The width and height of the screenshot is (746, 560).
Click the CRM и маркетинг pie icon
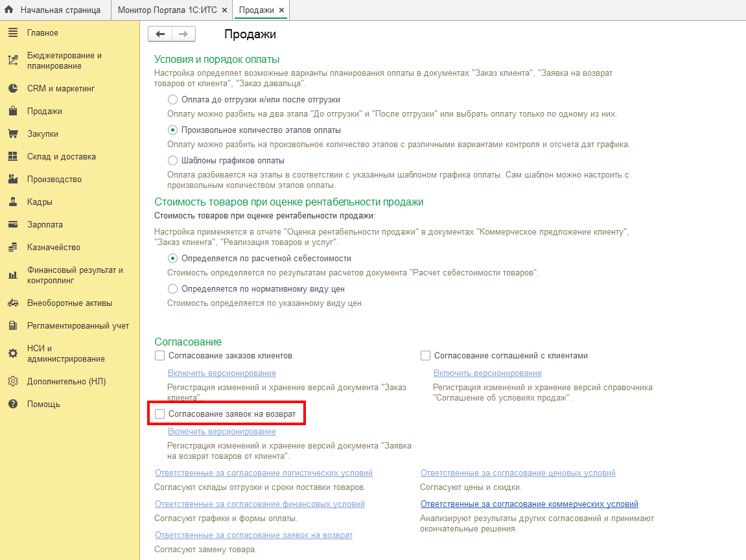[x=13, y=88]
